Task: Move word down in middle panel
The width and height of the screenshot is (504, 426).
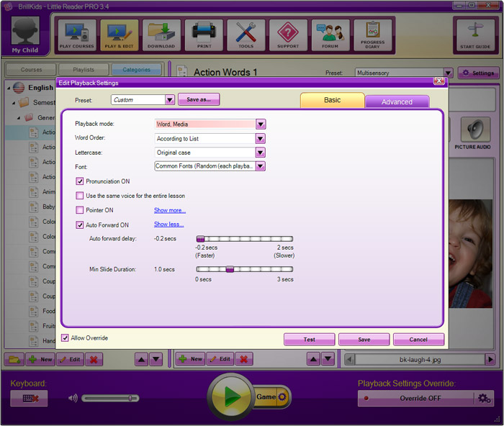Action: click(328, 358)
